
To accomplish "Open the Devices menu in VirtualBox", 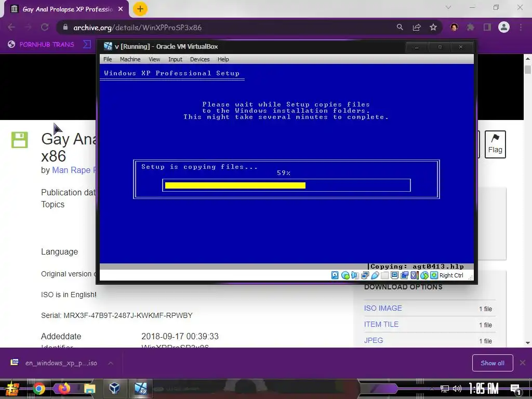I will coord(200,59).
